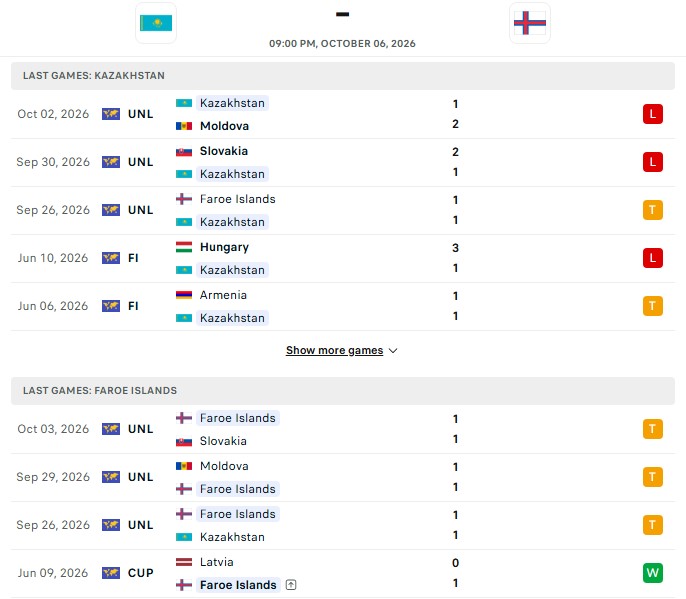Click the Kazakhstan flag icon in header

click(156, 23)
